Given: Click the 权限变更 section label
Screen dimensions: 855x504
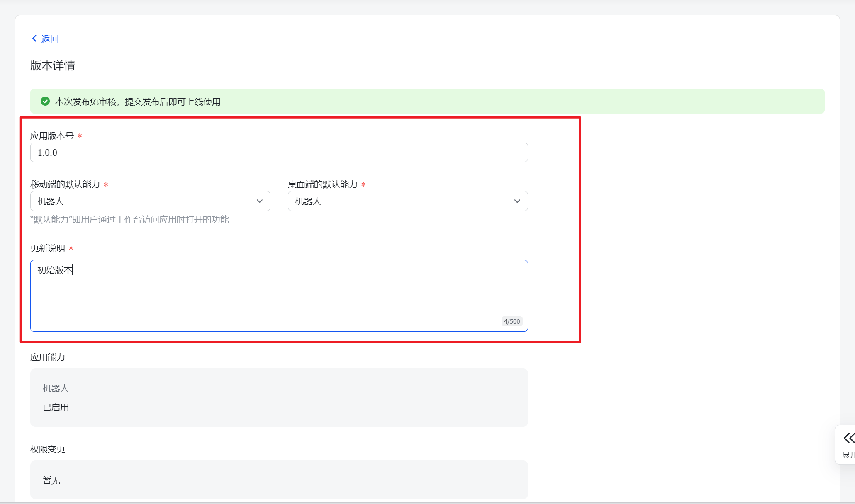Looking at the screenshot, I should 48,449.
